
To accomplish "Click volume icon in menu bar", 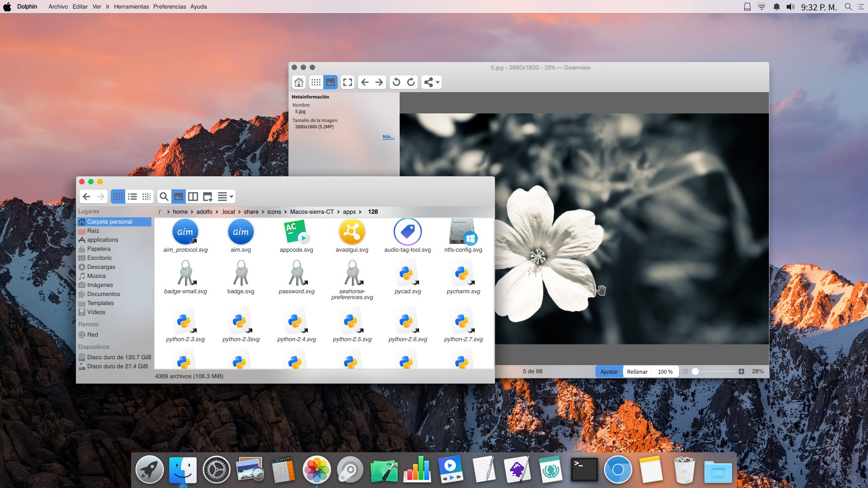I will (x=790, y=7).
